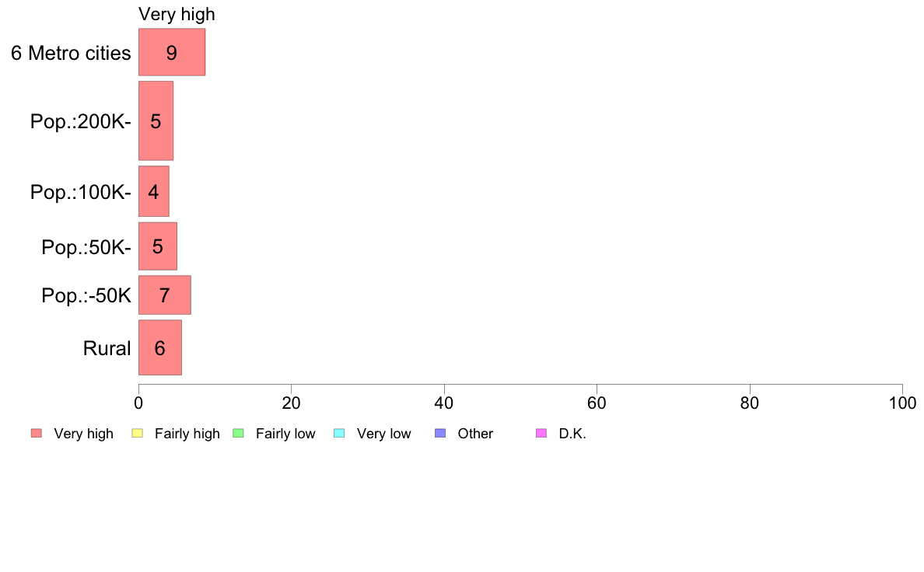Screen dimensions: 924x572
Task: Click the Very high column header
Action: 177,14
